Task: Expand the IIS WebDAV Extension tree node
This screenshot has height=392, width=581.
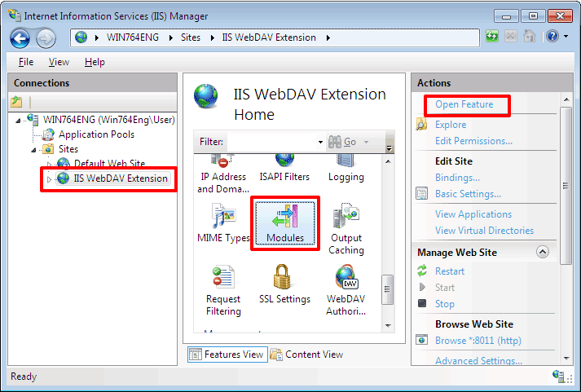Action: (49, 179)
